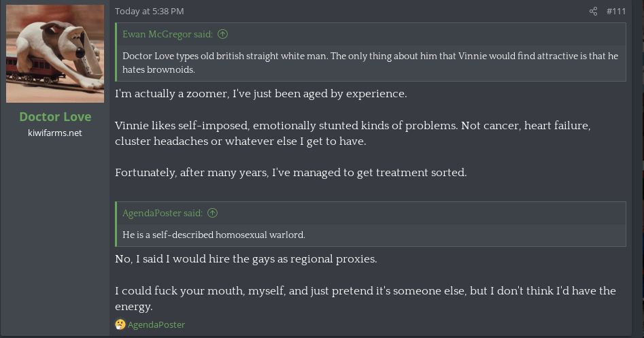Viewport: 644px width, 338px height.
Task: Click the "AgendaPoster said:" quote header
Action: coord(162,214)
